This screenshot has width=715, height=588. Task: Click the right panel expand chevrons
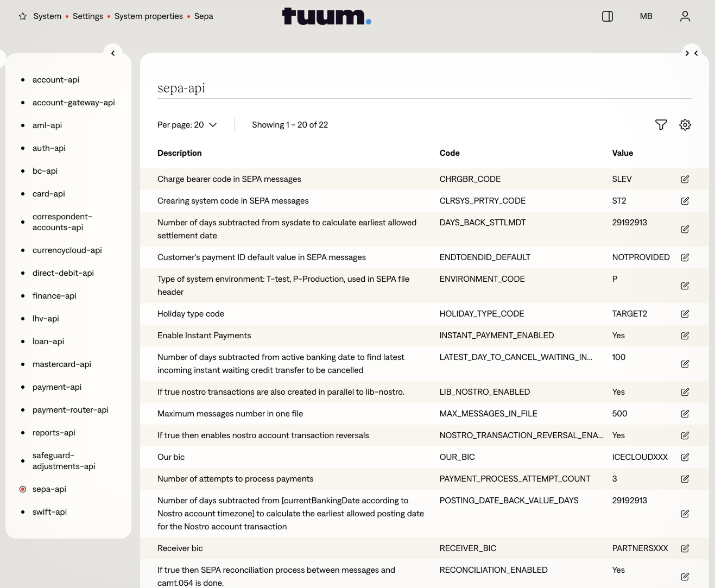[x=691, y=53]
